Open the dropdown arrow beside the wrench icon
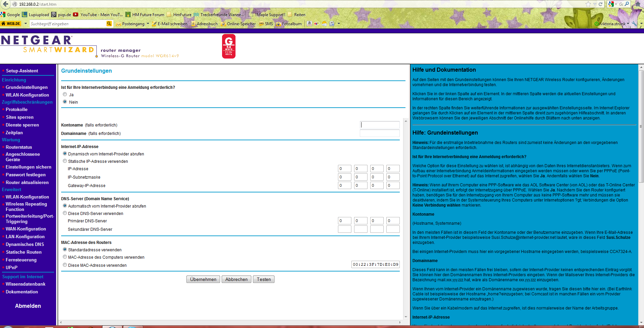 pyautogui.click(x=641, y=24)
